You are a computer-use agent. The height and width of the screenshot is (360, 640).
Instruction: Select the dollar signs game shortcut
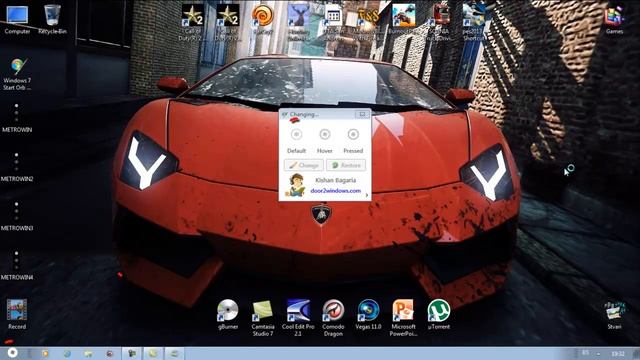click(368, 22)
